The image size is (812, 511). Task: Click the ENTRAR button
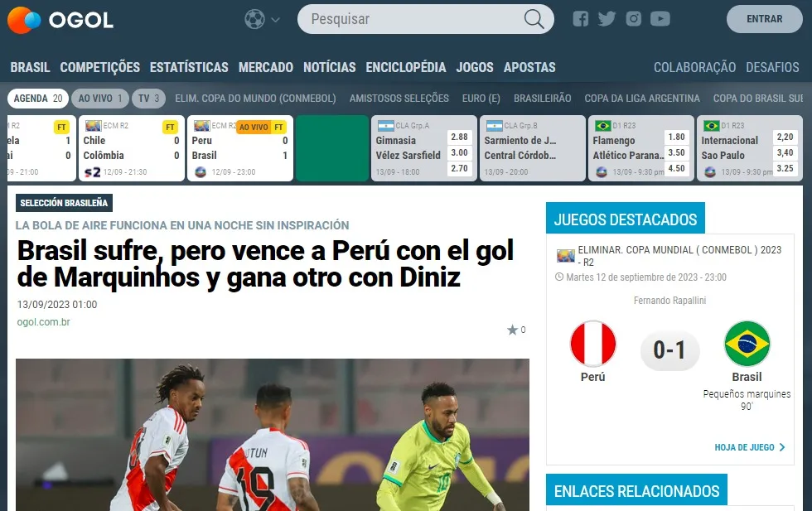pos(764,19)
